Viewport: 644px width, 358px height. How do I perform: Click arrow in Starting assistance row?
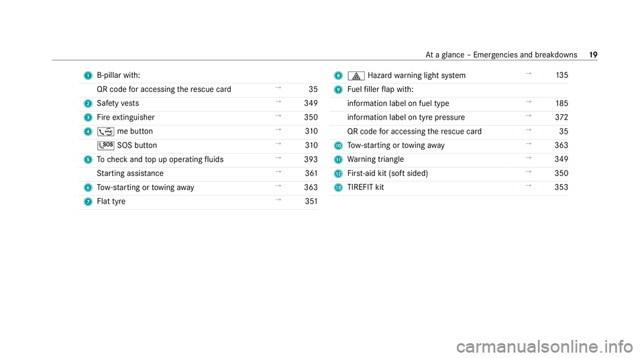278,171
